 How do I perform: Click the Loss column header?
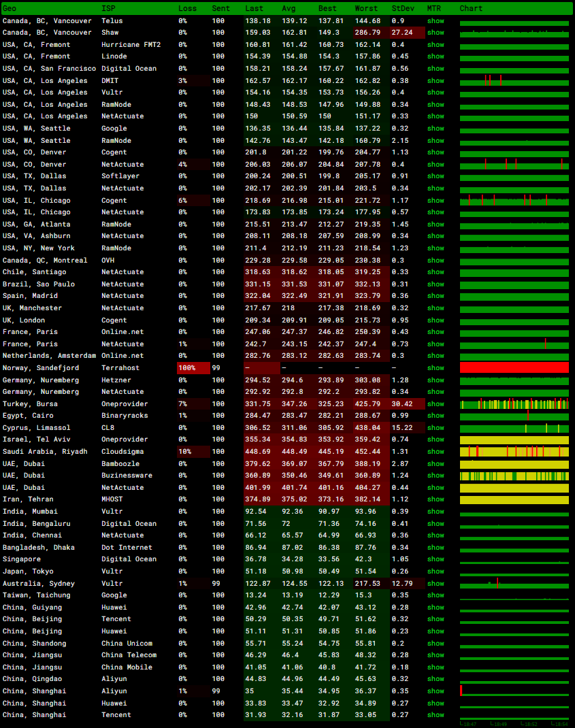coord(187,8)
